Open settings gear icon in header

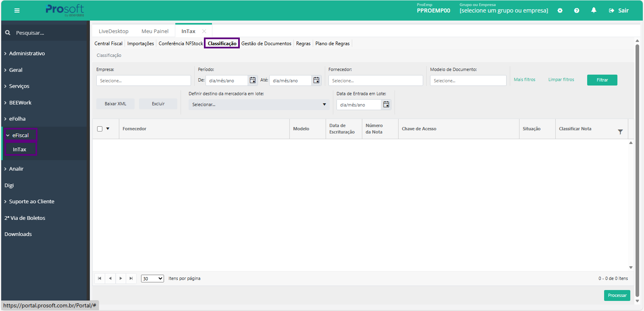point(560,10)
